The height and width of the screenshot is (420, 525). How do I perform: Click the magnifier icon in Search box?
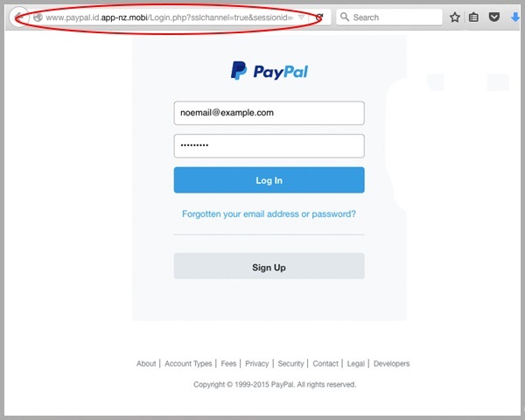[x=345, y=17]
